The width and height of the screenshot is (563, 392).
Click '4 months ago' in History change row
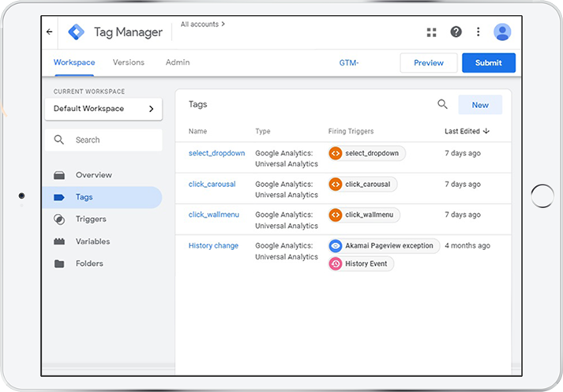coord(467,245)
